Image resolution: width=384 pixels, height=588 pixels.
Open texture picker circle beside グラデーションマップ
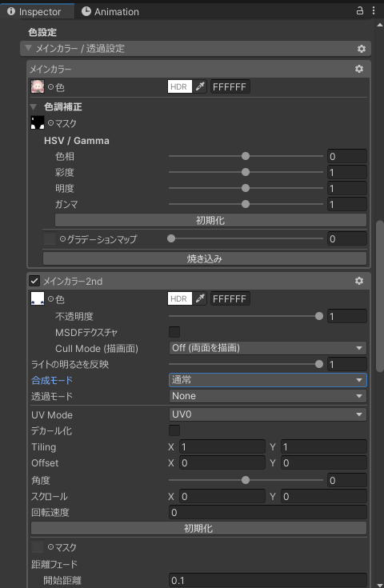point(62,238)
